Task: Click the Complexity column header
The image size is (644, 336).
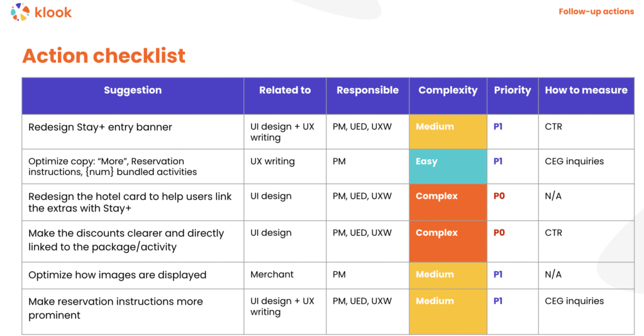Action: click(448, 90)
